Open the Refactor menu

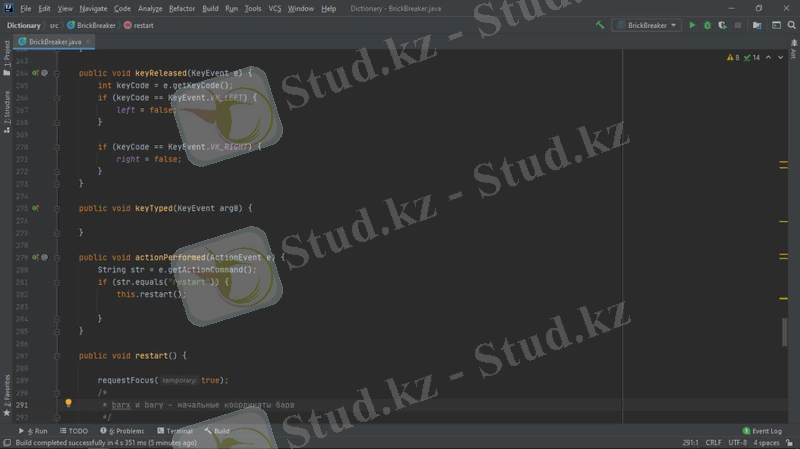pyautogui.click(x=182, y=9)
